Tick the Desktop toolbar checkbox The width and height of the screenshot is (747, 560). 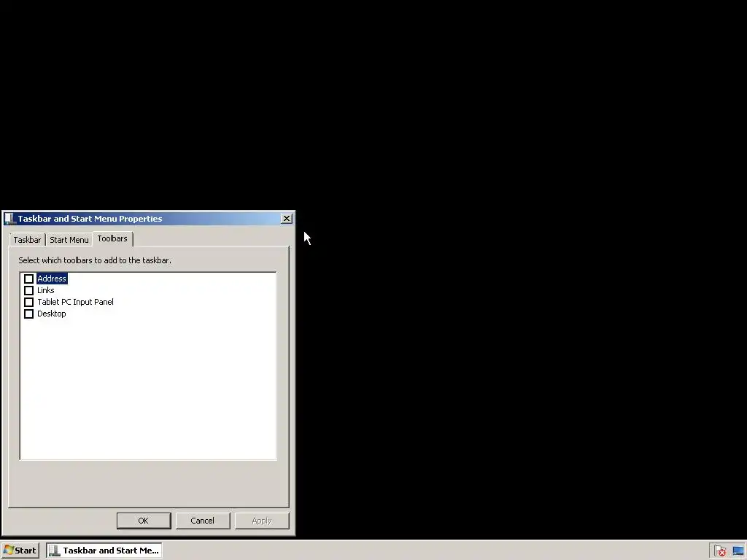click(x=28, y=314)
